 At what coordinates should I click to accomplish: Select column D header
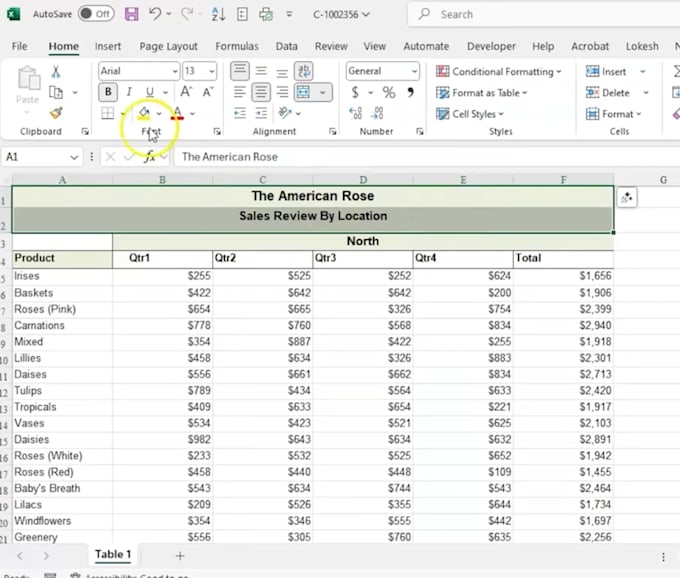coord(363,180)
